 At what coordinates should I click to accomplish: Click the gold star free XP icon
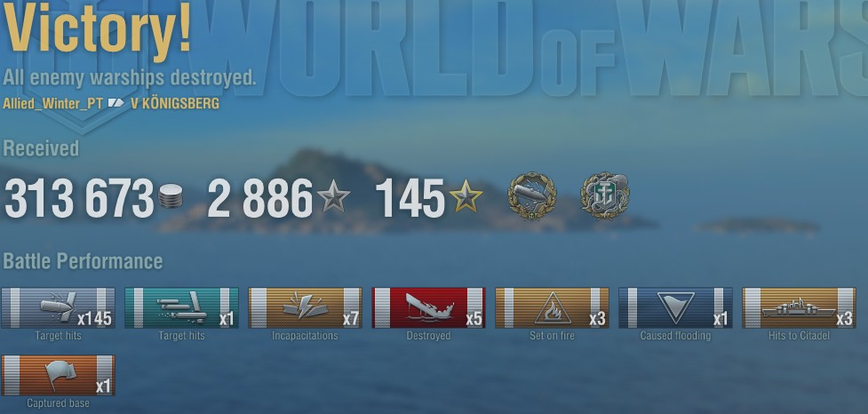coord(466,196)
